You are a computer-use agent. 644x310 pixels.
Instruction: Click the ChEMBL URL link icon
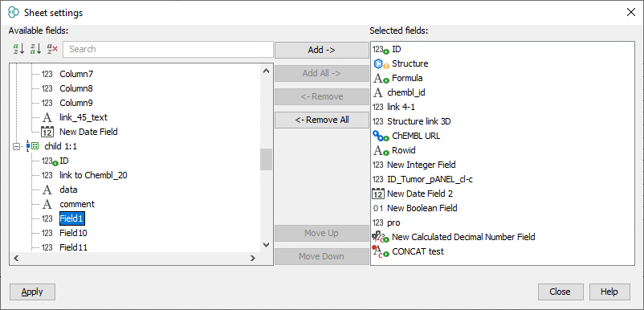coord(381,136)
